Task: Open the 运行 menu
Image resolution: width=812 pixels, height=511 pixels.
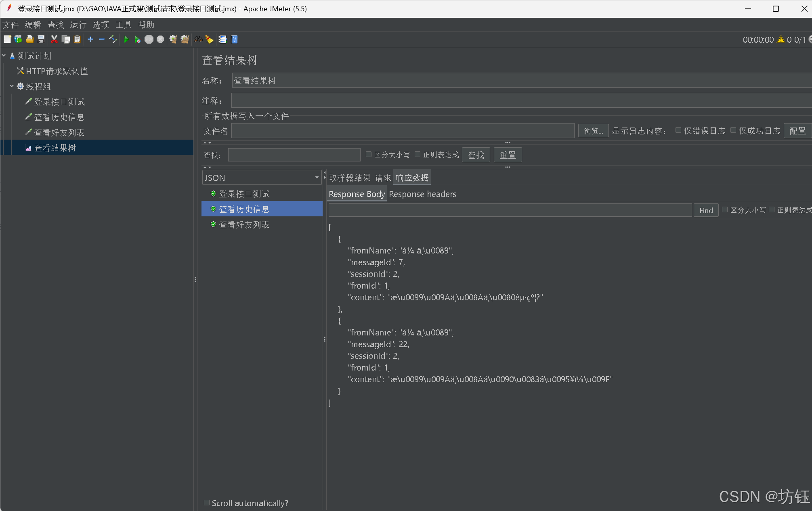Action: pyautogui.click(x=78, y=25)
